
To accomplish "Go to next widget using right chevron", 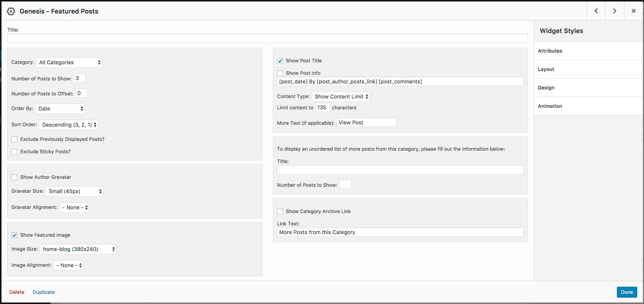I will [615, 11].
